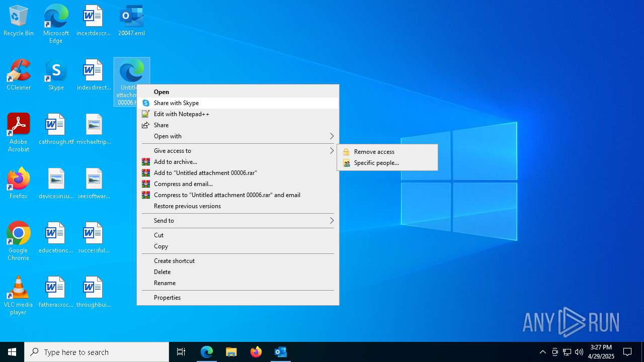Select the incestdescr Word document icon
644x362 pixels.
93,21
